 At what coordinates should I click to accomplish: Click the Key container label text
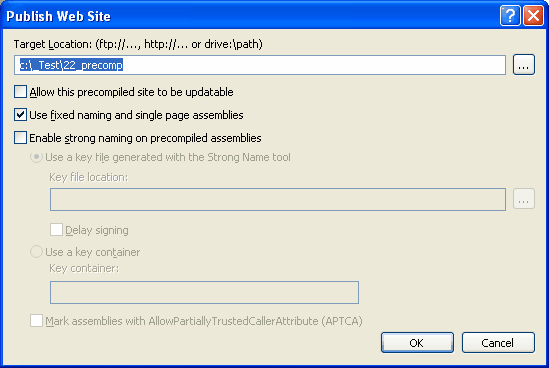point(84,269)
